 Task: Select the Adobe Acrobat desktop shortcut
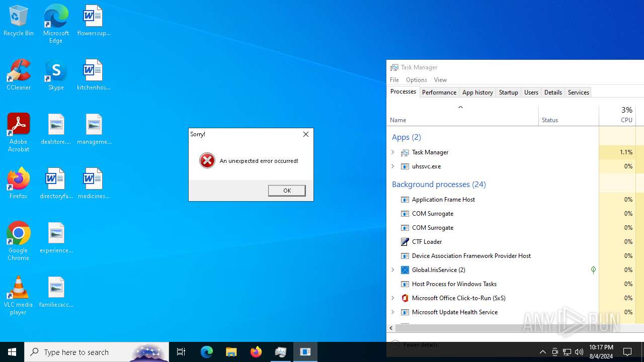(x=19, y=132)
